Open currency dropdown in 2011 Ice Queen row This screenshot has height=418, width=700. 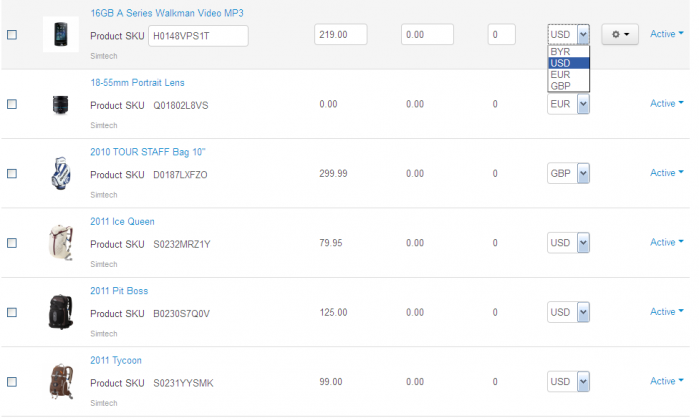point(568,243)
